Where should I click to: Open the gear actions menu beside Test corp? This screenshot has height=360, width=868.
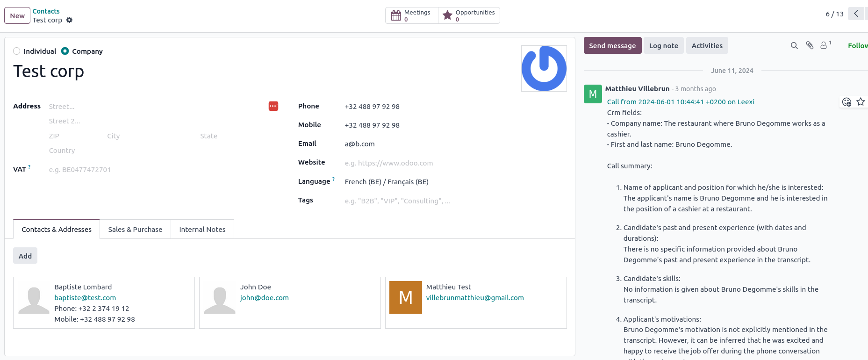pyautogui.click(x=69, y=20)
